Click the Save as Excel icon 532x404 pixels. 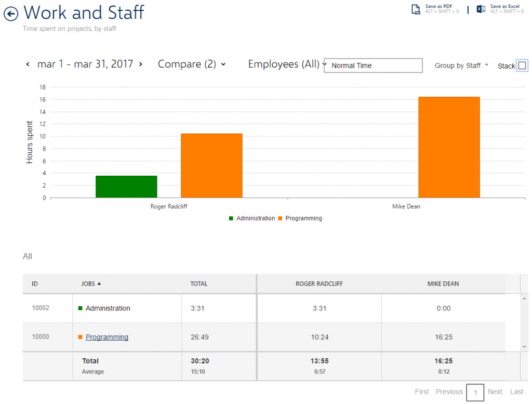tap(481, 9)
